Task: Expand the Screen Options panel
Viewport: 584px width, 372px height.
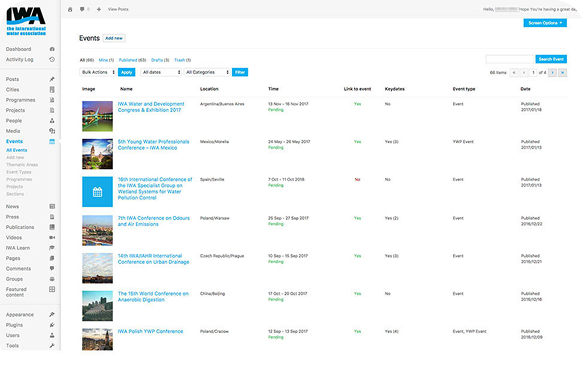Action: tap(545, 23)
